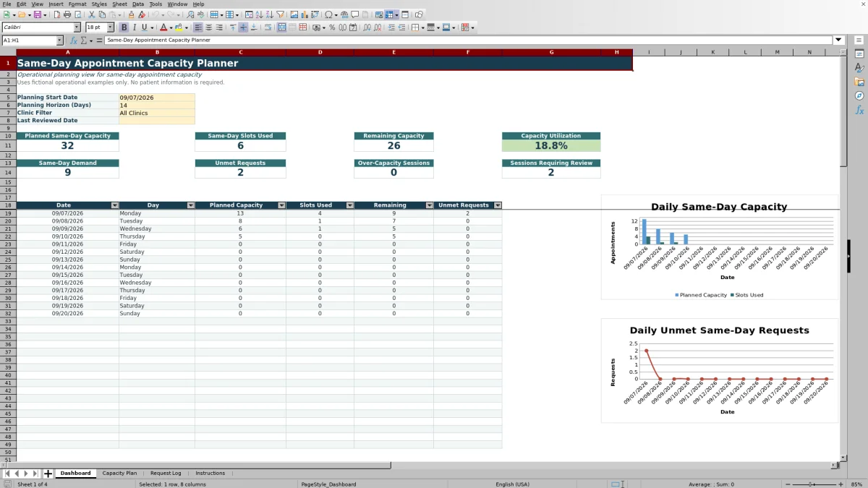Toggle Center Vertically alignment

[x=243, y=27]
